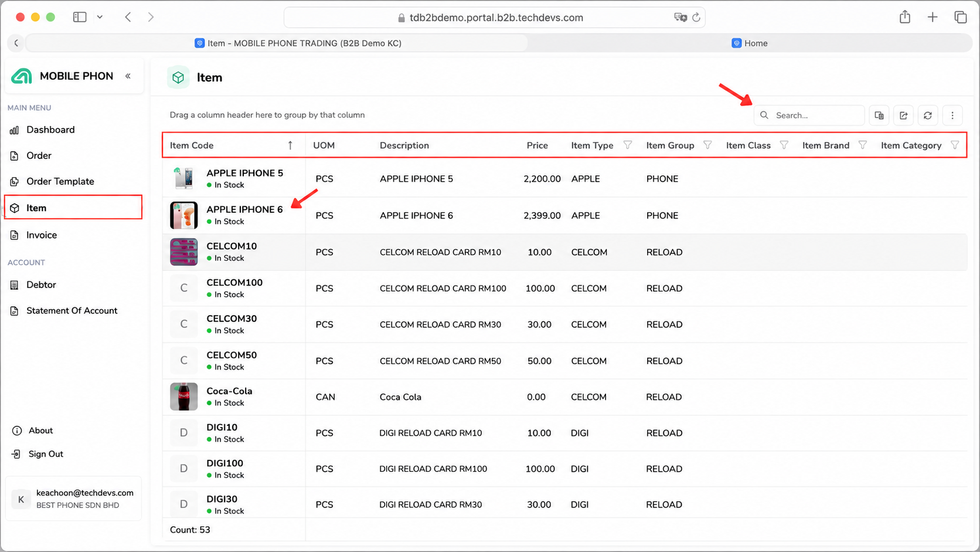This screenshot has height=552, width=980.
Task: Click the export toolbar icon
Action: pyautogui.click(x=904, y=115)
